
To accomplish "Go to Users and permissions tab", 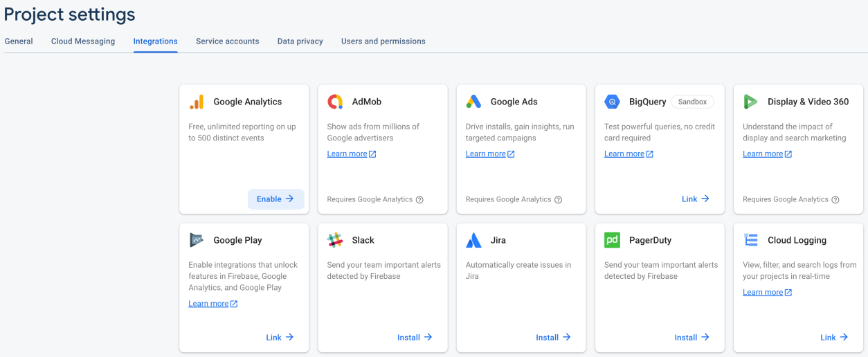I will [383, 42].
